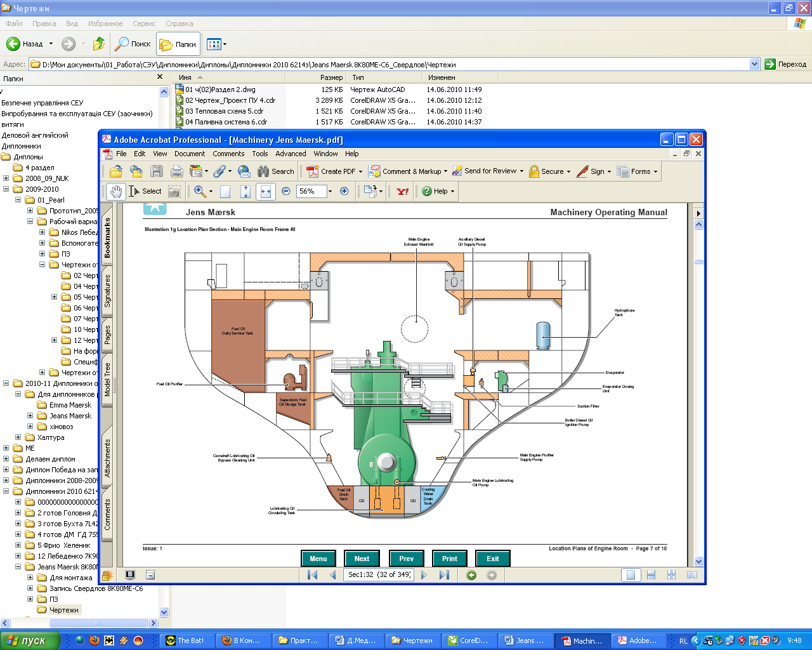This screenshot has width=812, height=650.
Task: Open the Attachments side tab
Action: click(x=107, y=458)
